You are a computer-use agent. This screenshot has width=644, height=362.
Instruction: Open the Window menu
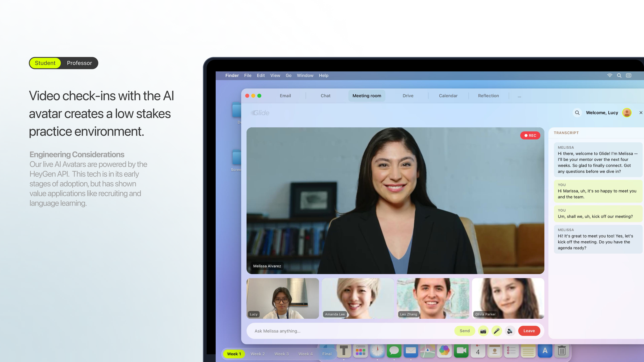pos(305,75)
